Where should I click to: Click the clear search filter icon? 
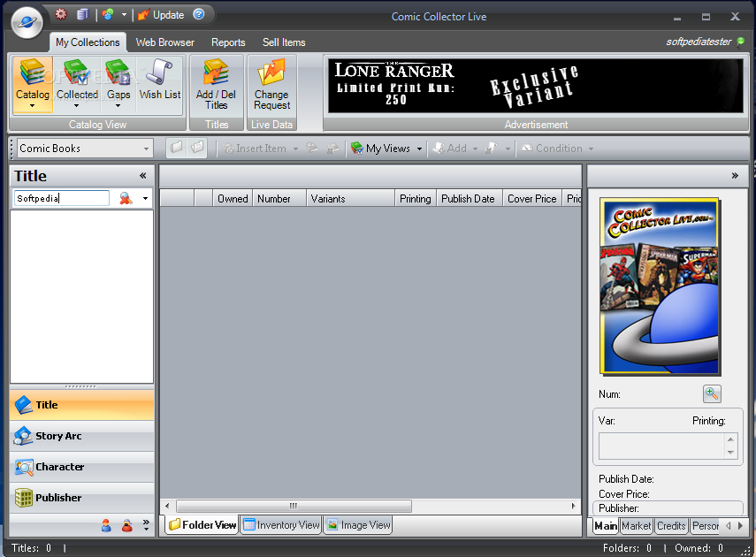click(x=126, y=198)
